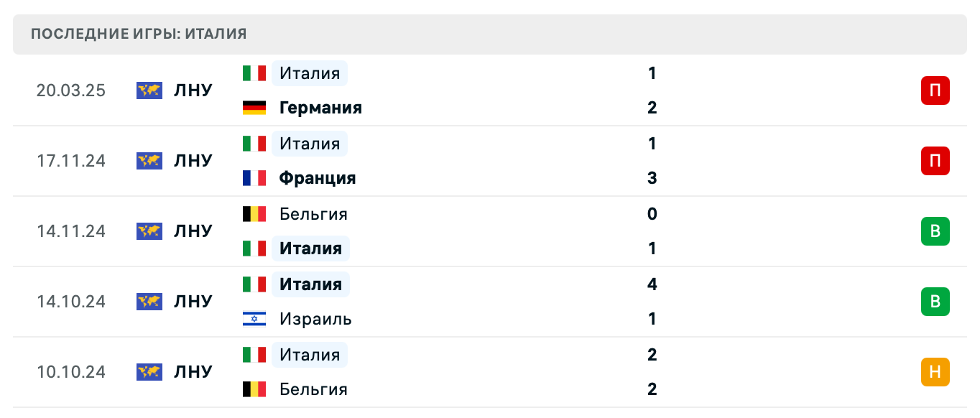The width and height of the screenshot is (980, 418).
Task: Click the red П badge for the France match
Action: coord(934,161)
